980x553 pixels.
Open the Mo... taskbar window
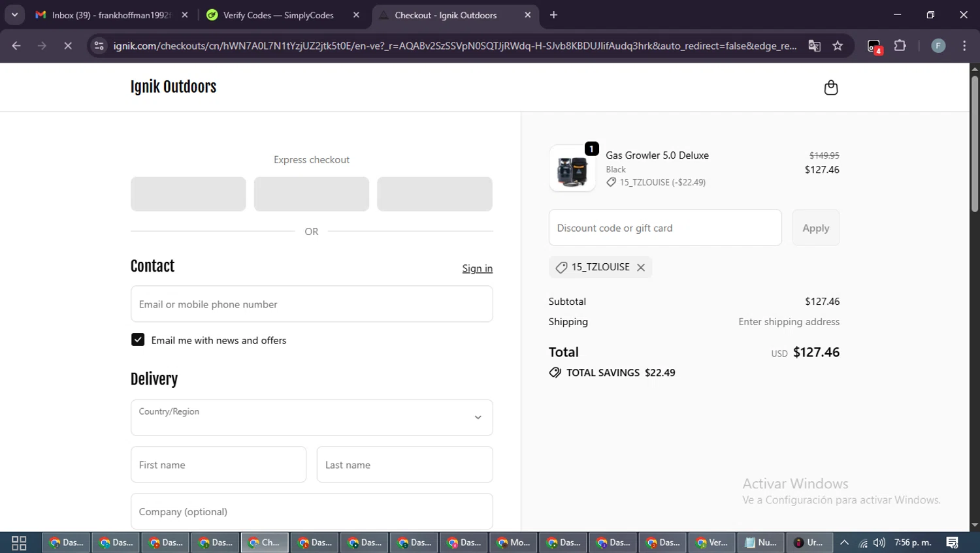tap(513, 543)
